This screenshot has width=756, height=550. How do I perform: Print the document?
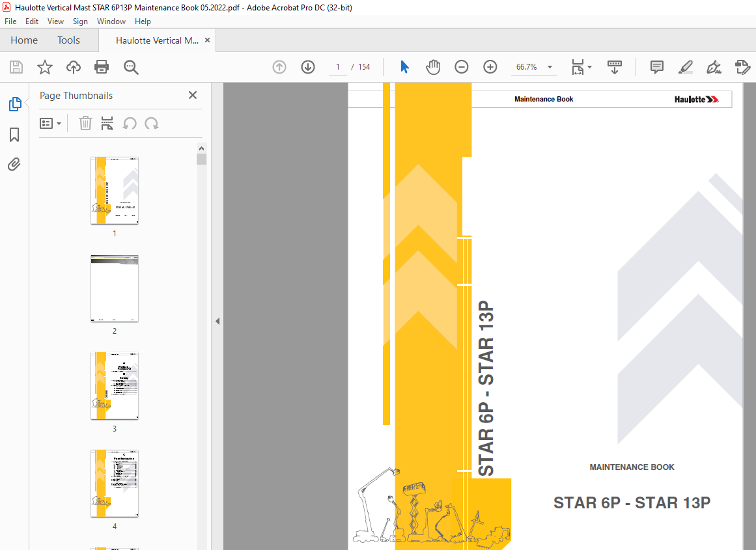pyautogui.click(x=102, y=67)
